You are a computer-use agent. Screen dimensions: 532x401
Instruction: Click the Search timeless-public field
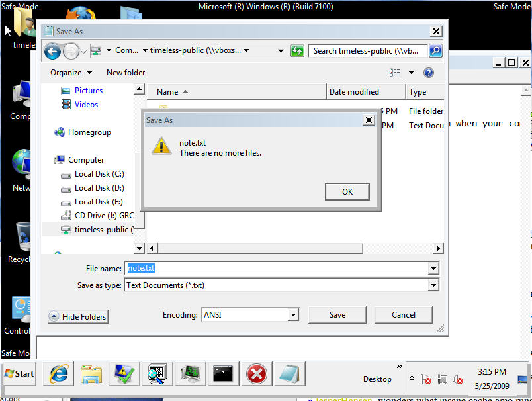368,51
